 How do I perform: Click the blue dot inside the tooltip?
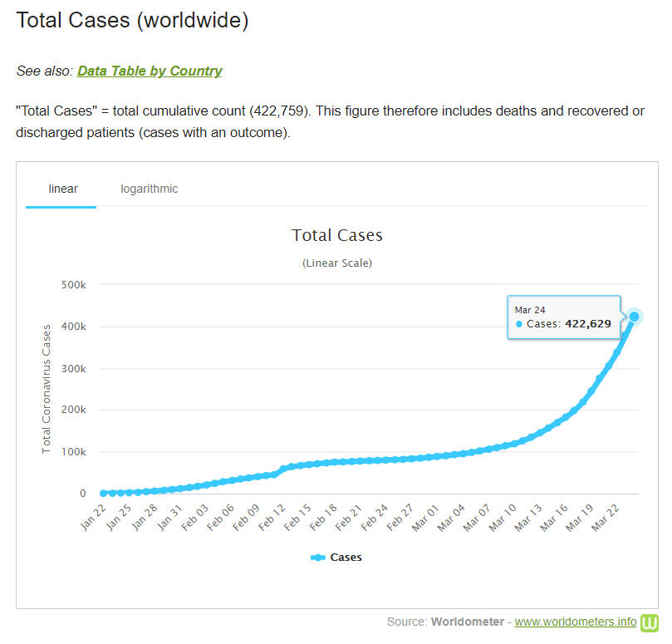click(x=519, y=324)
